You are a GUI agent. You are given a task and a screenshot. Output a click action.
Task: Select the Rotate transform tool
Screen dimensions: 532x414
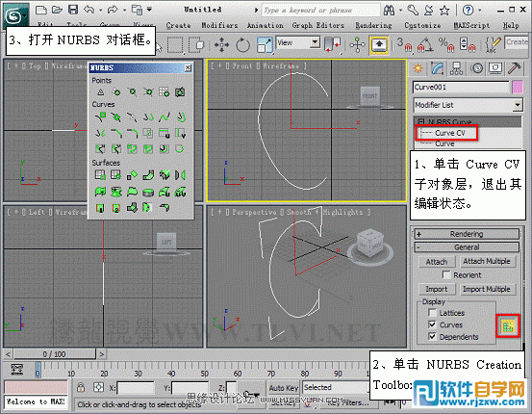click(242, 44)
